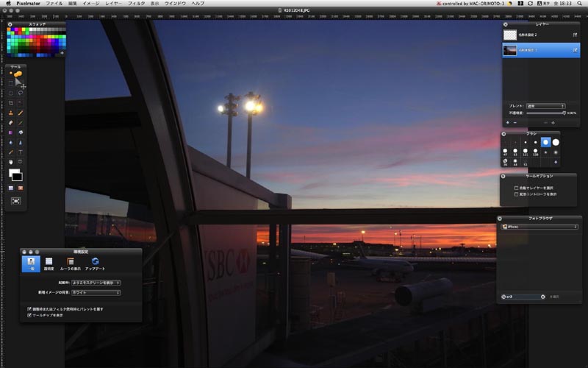Select the Paint Bucket tool
Viewport: 588px width, 368px height.
(21, 132)
